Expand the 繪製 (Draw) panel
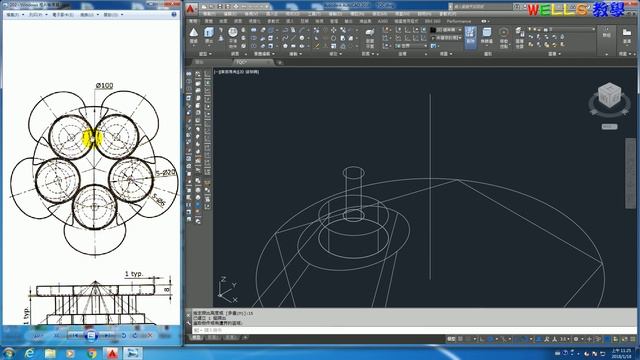 pyautogui.click(x=295, y=53)
